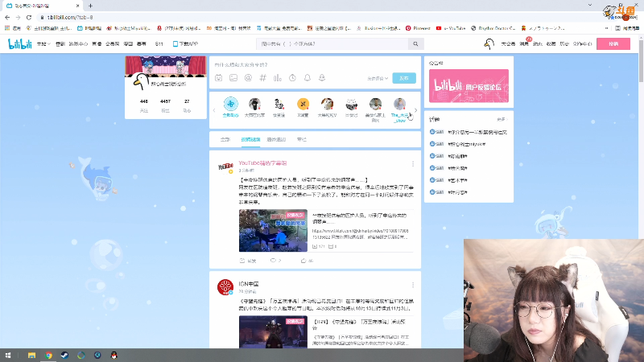Show previous followed users with left chevron

[x=214, y=110]
